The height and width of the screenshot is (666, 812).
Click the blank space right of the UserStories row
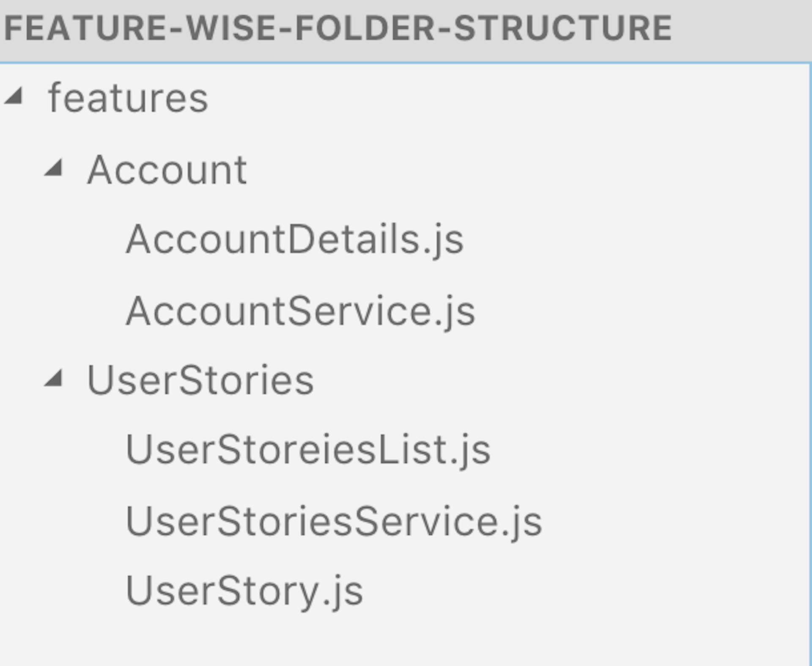[x=550, y=380]
